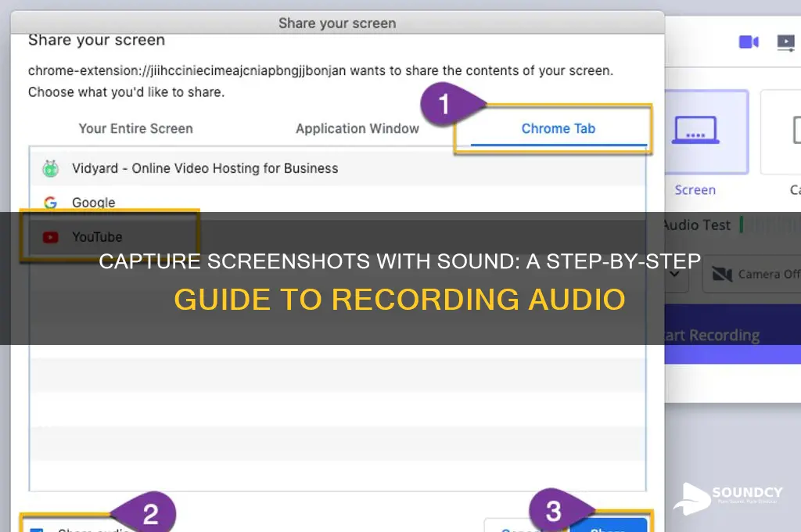Click the red YouTube favicon
The height and width of the screenshot is (532, 801).
pos(50,237)
